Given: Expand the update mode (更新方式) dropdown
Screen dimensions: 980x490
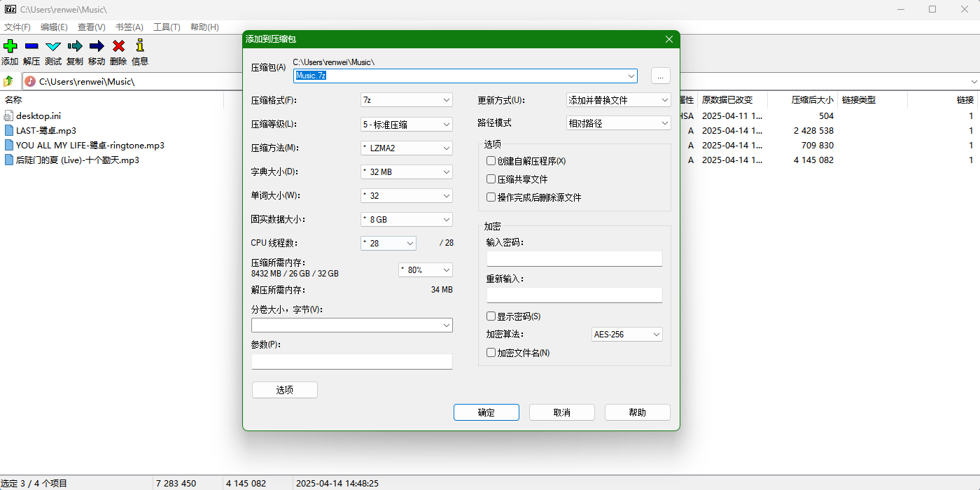Looking at the screenshot, I should (618, 100).
